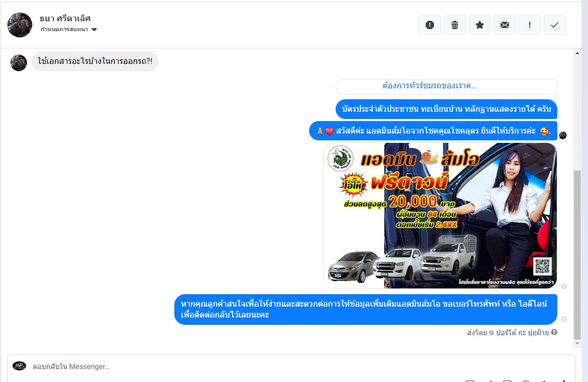Open the กำหนดการสนทนา dropdown

tap(69, 30)
